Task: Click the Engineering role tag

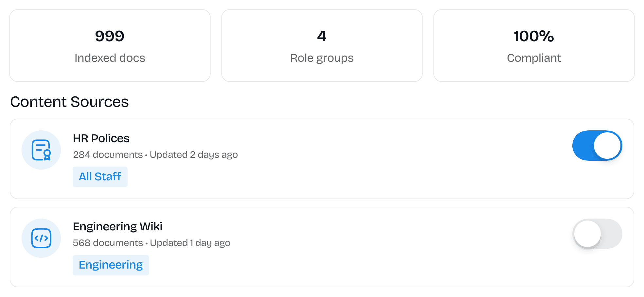Action: 111,265
